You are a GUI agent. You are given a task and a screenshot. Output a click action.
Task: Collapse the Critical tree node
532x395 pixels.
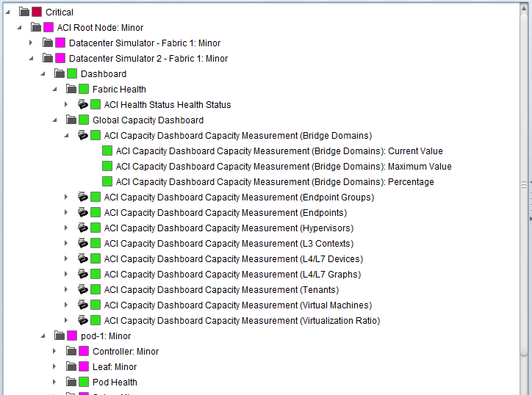pyautogui.click(x=7, y=12)
